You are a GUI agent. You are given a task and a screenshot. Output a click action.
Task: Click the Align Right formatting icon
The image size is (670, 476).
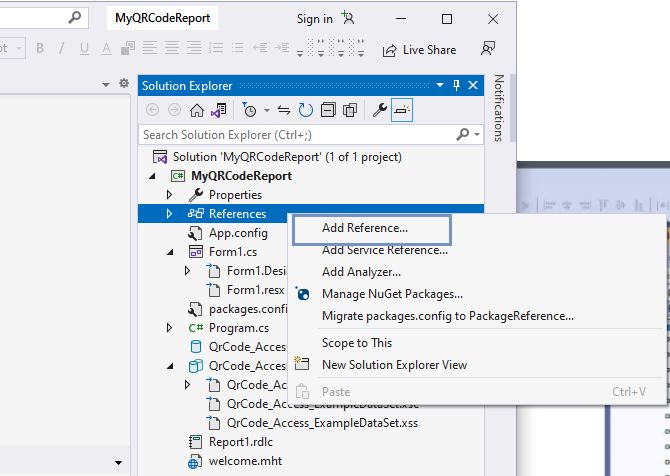click(194, 48)
